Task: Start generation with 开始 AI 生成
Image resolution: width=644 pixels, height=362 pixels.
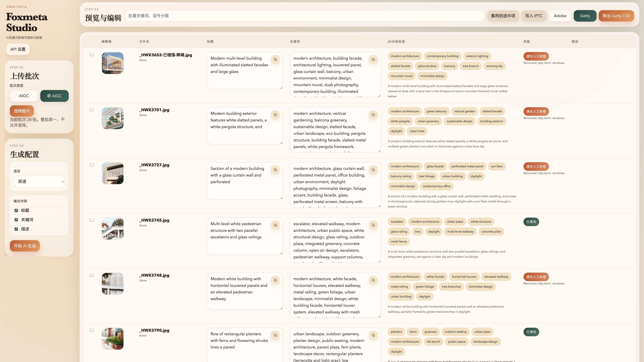Action: click(25, 246)
